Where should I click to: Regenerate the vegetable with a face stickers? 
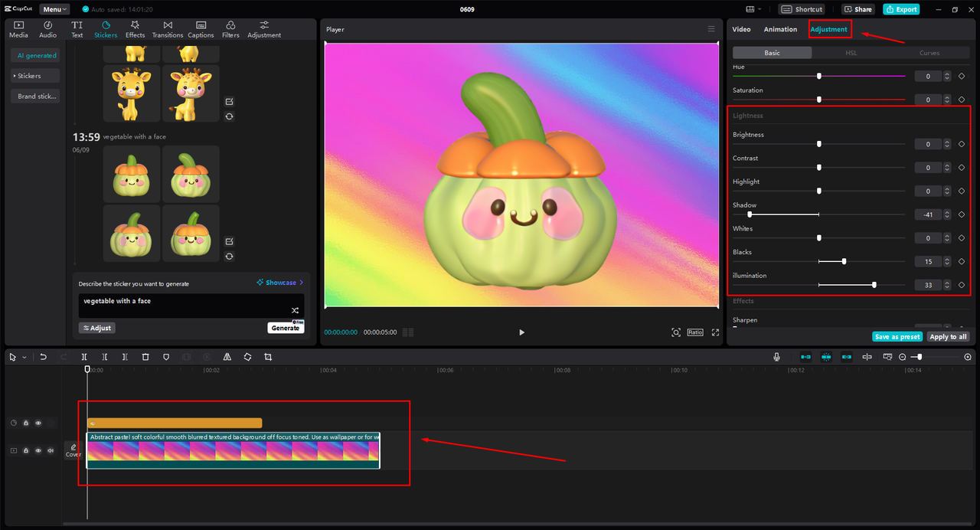coord(229,257)
